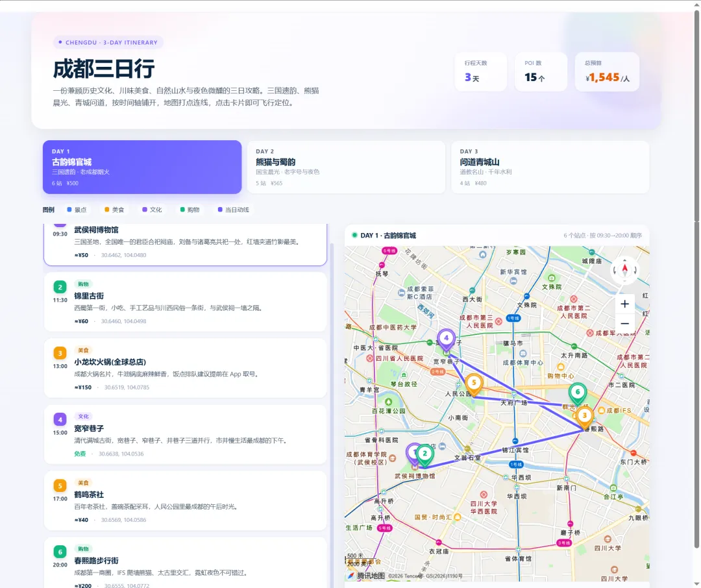Select the 鹤鸣茶社 itinerary card

coord(185,500)
